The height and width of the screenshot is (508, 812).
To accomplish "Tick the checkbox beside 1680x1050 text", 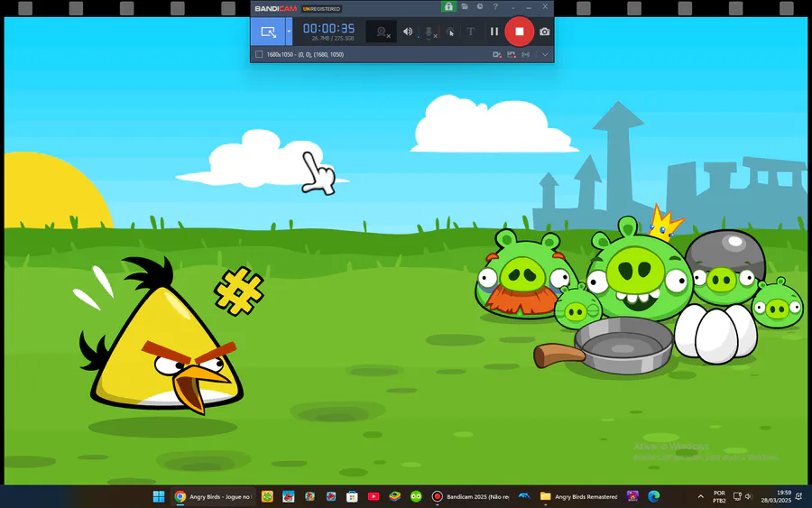I will (259, 54).
